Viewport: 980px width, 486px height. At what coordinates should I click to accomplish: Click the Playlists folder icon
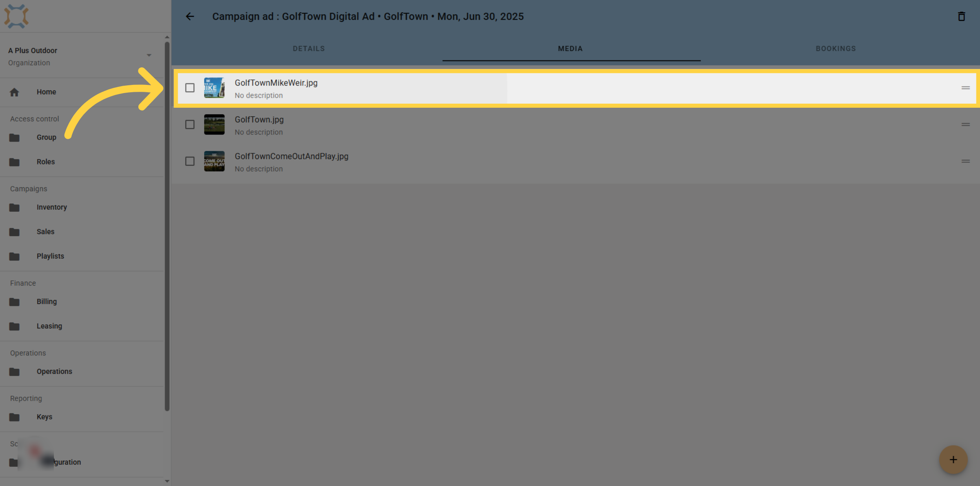point(14,256)
